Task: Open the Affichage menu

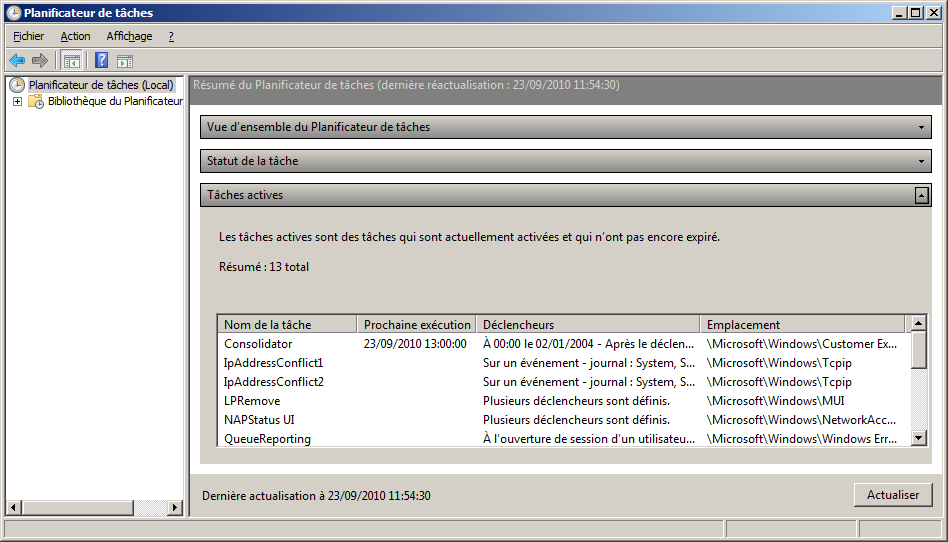Action: (x=129, y=36)
